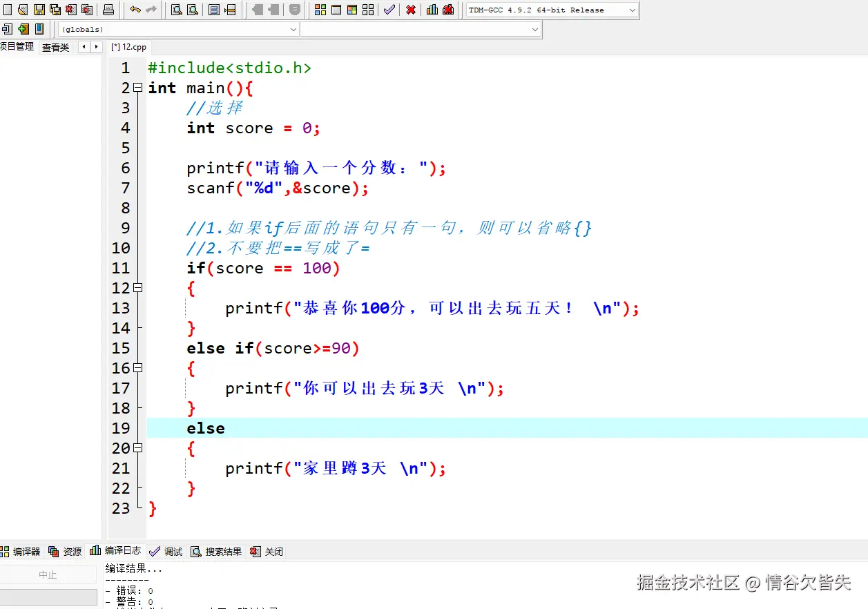Click the blue bookmark toggle icon
The height and width of the screenshot is (609, 868).
point(39,29)
